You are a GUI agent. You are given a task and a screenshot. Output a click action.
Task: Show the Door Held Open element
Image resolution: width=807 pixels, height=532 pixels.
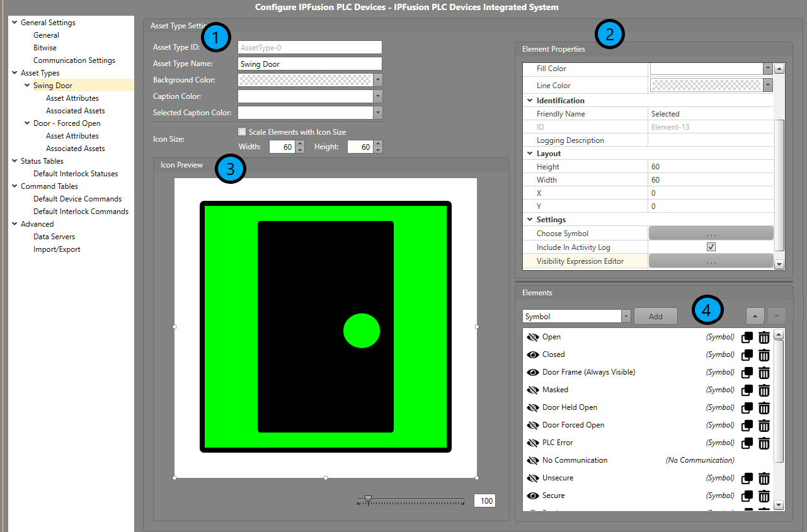[533, 408]
